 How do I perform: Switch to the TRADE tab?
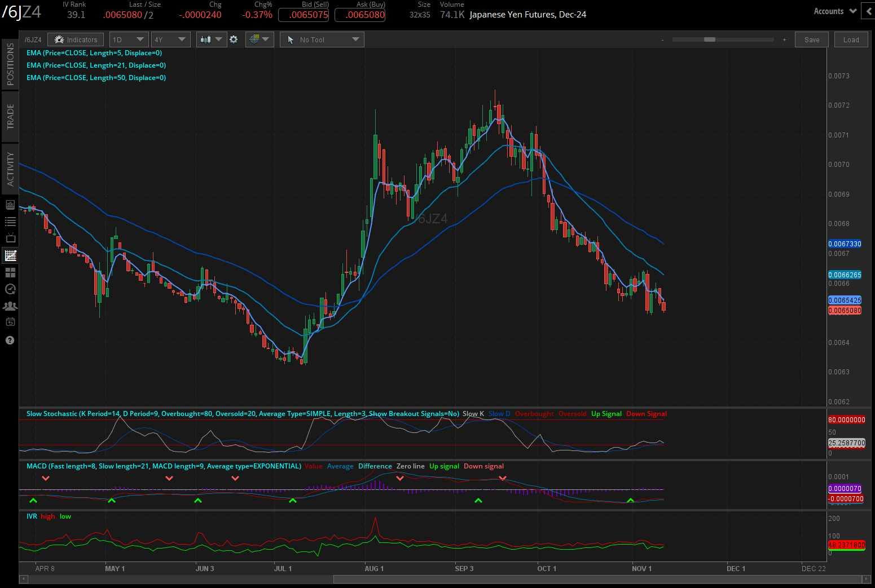click(x=10, y=117)
